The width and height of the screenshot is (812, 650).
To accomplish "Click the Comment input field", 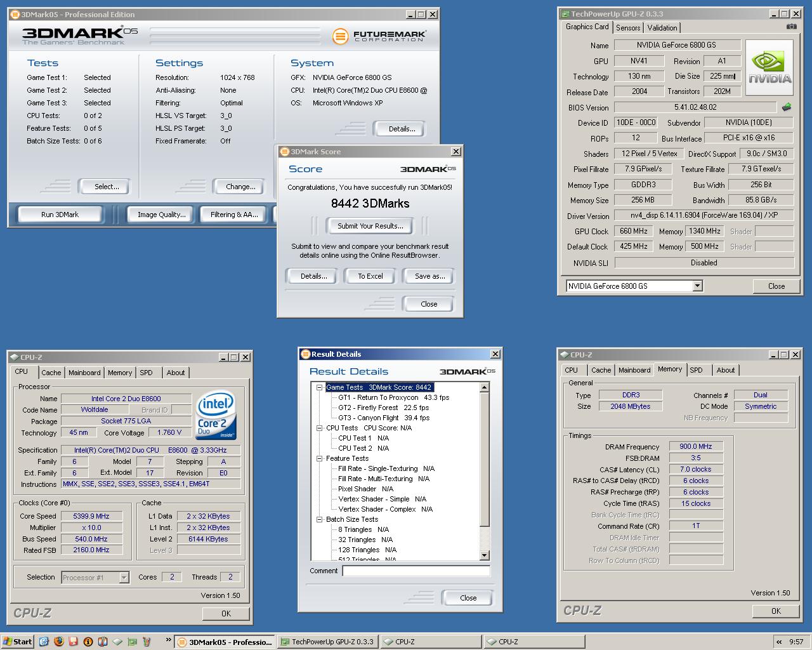I will pos(416,571).
